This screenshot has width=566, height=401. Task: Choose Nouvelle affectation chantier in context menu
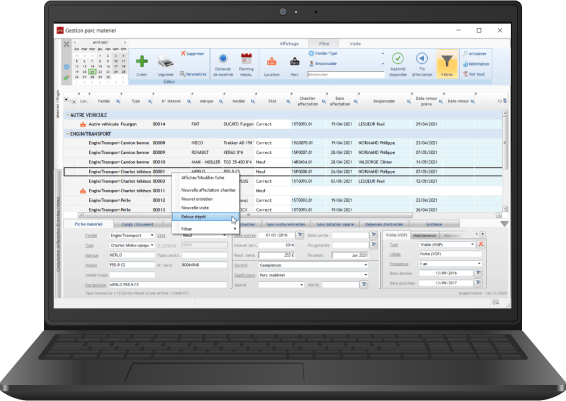click(x=205, y=190)
